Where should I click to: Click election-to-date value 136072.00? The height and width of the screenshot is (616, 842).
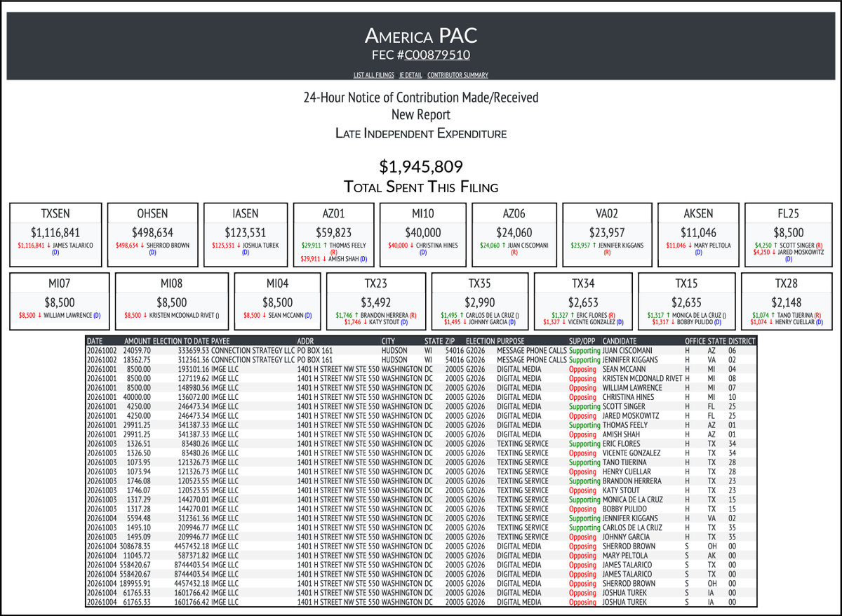194,396
